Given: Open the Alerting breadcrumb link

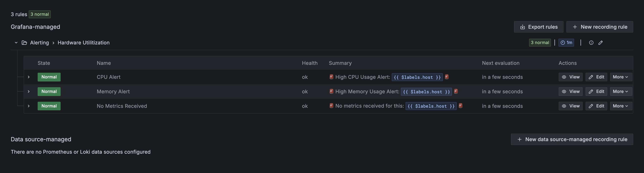Looking at the screenshot, I should point(39,42).
